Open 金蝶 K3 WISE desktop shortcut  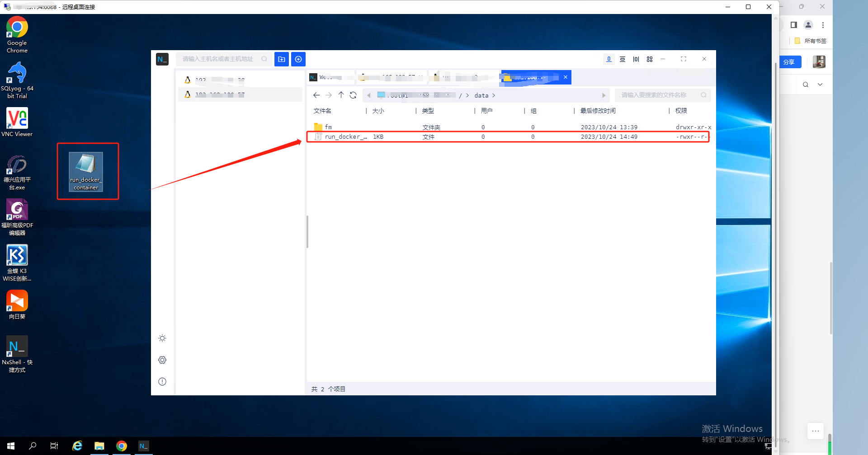(x=17, y=263)
